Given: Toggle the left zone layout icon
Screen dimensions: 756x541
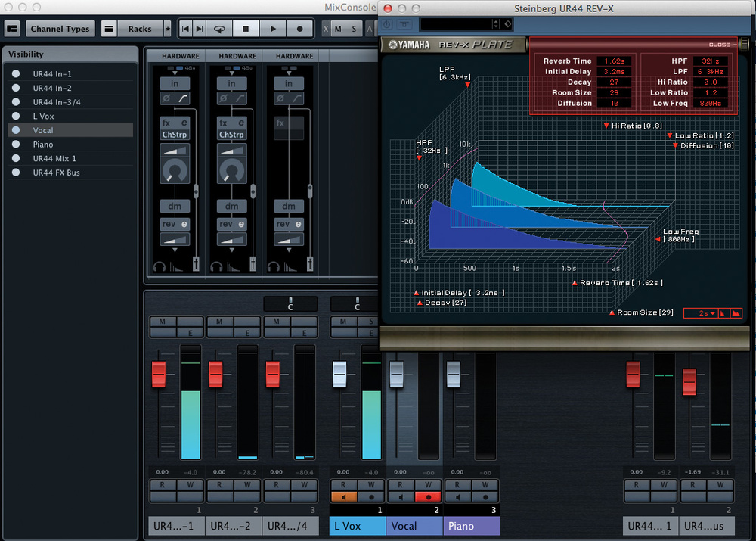Looking at the screenshot, I should tap(11, 29).
